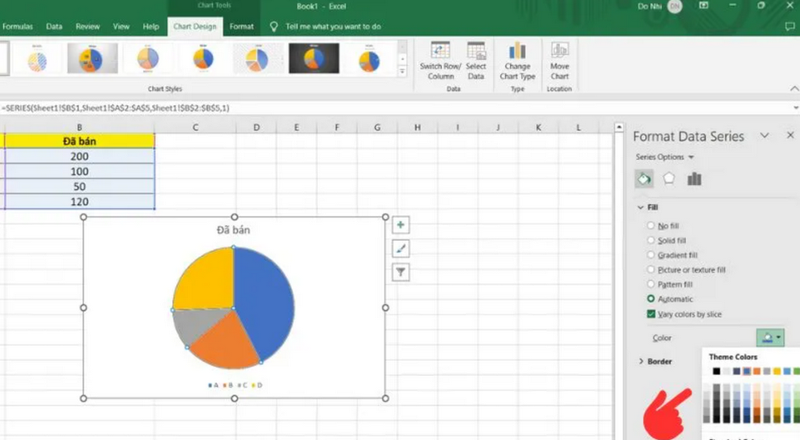Pick the orange theme color swatch
Viewport: 800px width, 440px height.
[x=757, y=371]
